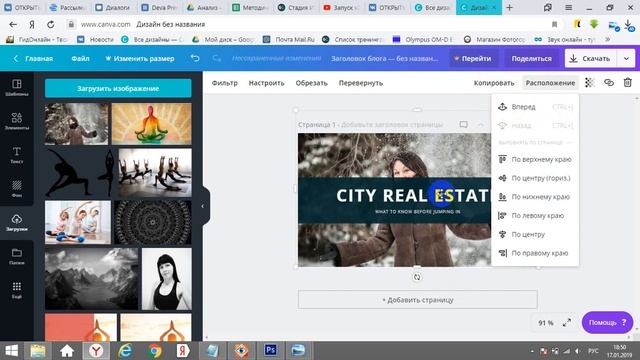Viewport: 640px width, 360px height.
Task: Choose По центру alignment
Action: [535, 234]
